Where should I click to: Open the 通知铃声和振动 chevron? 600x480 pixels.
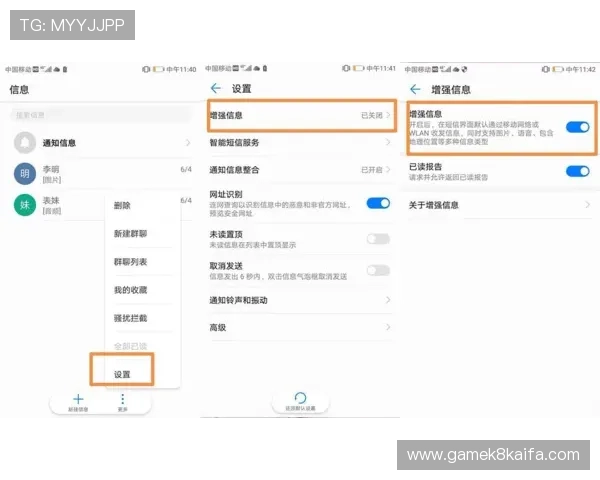(x=388, y=300)
